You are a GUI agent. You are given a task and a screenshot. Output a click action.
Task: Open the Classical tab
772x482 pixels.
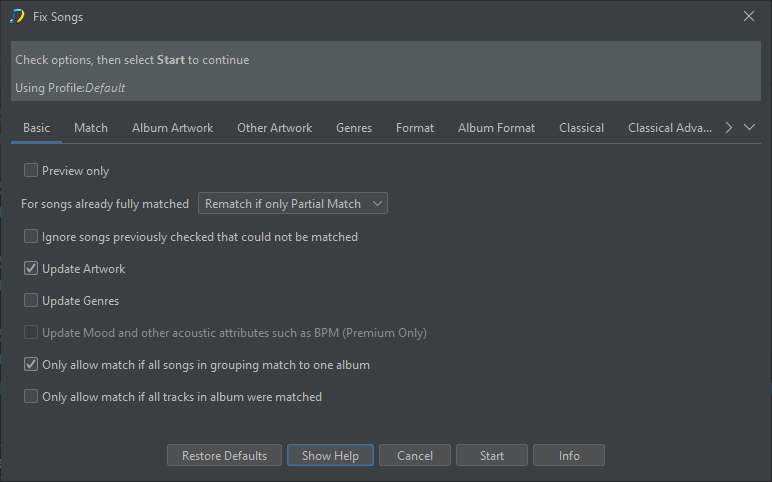coord(581,128)
